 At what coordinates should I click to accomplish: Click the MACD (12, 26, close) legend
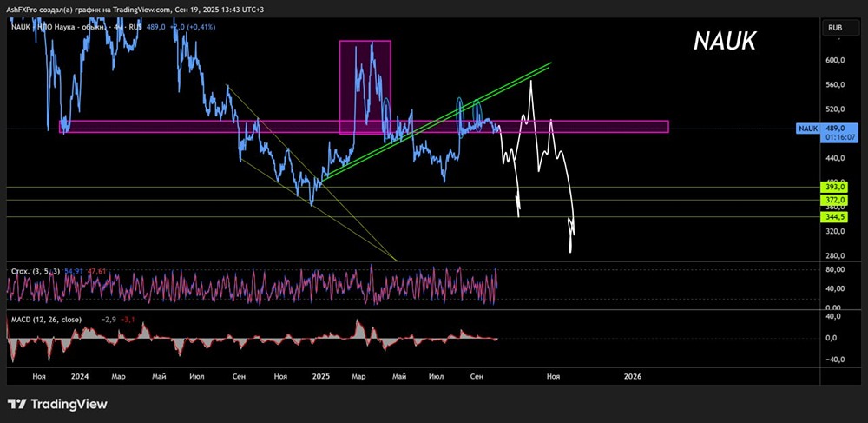click(47, 320)
